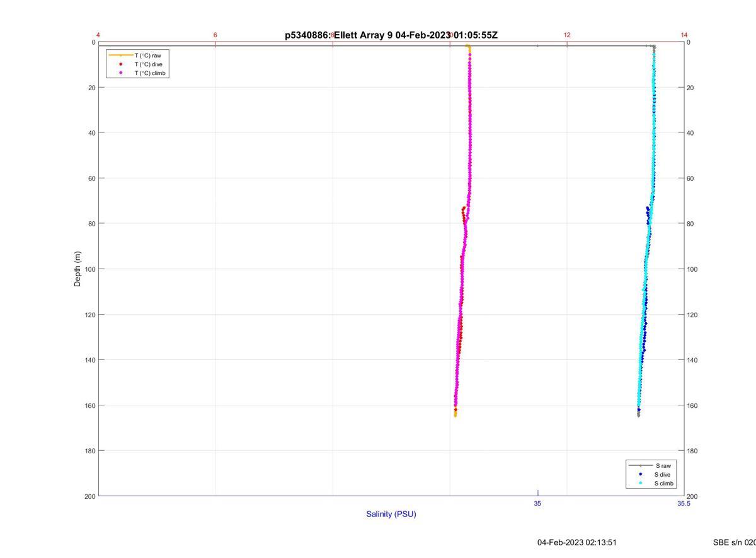756x558 pixels.
Task: Click the red '4' temperature tick label
Action: point(98,35)
